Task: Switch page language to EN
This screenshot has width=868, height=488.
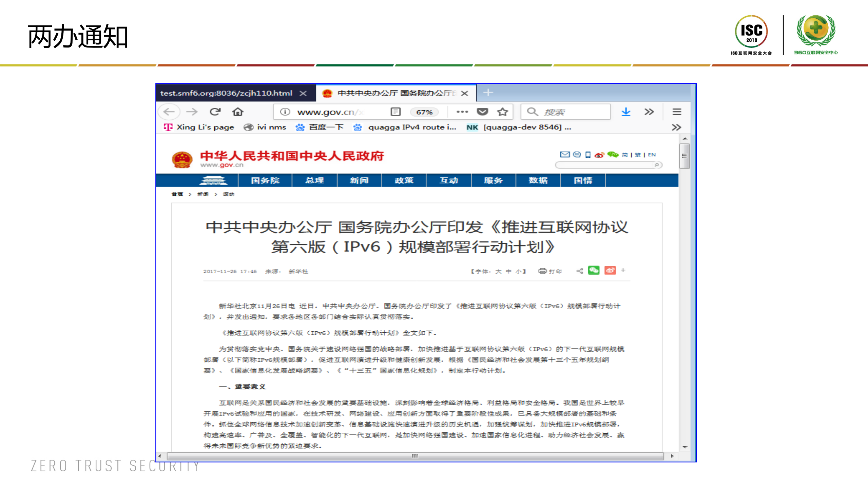Action: [x=651, y=155]
